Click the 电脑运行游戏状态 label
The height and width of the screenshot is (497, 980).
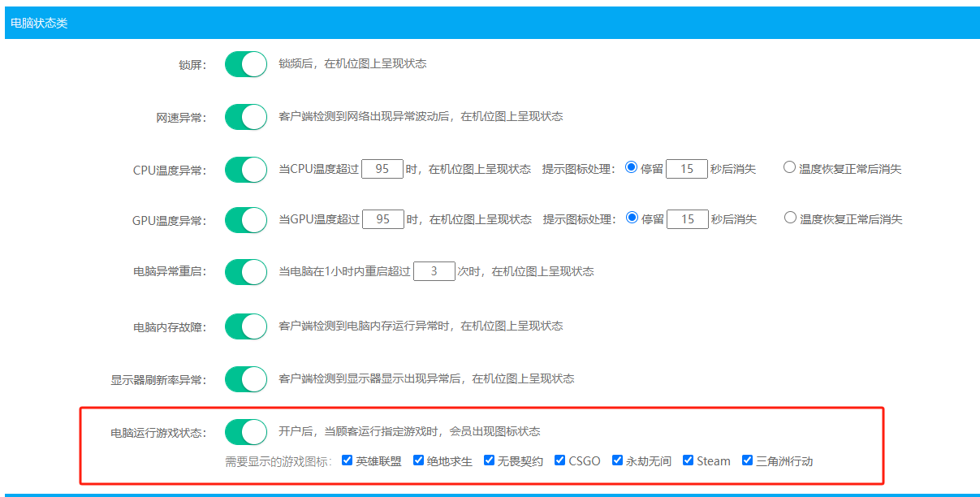159,433
